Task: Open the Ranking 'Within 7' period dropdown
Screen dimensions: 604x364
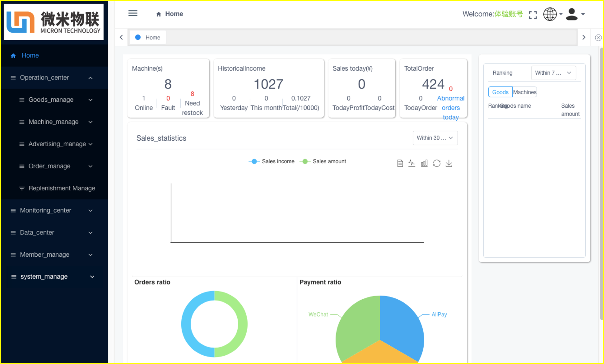Action: [553, 73]
